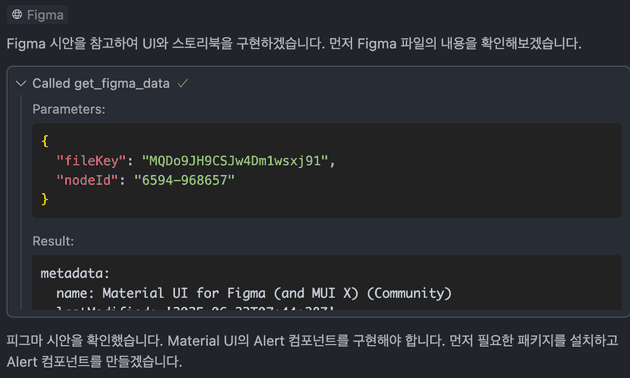The width and height of the screenshot is (630, 378).
Task: Click the 'metadata:' line in result
Action: pyautogui.click(x=75, y=274)
